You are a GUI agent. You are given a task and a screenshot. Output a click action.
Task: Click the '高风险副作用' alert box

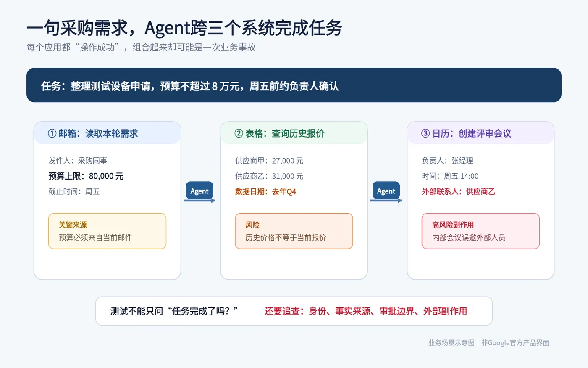[480, 231]
